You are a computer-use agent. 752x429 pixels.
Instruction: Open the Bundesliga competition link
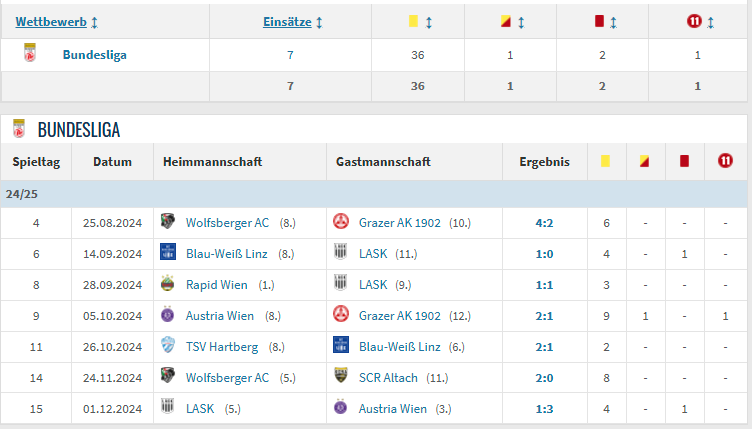pos(94,55)
